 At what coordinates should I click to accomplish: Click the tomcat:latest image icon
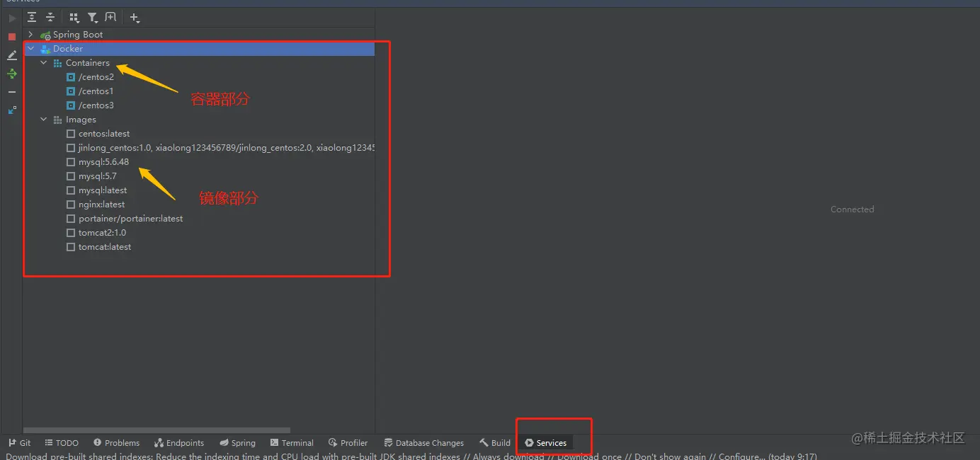point(71,247)
